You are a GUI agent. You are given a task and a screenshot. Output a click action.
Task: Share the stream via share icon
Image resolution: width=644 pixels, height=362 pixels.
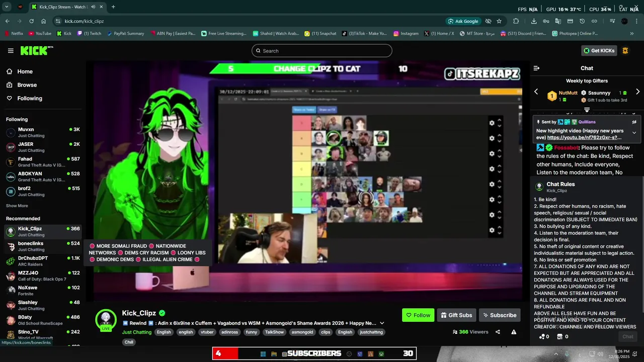(x=498, y=332)
